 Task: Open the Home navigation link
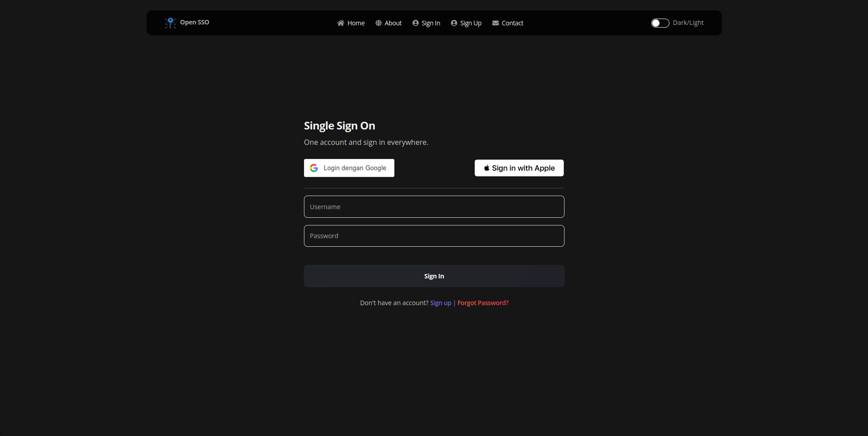(x=356, y=23)
